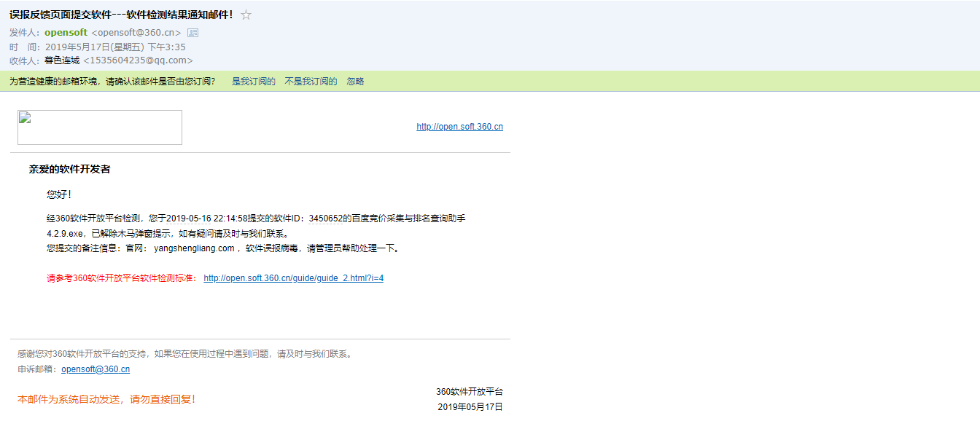This screenshot has width=980, height=429.
Task: Click the opensoft@360.cn appeal email link
Action: (96, 369)
